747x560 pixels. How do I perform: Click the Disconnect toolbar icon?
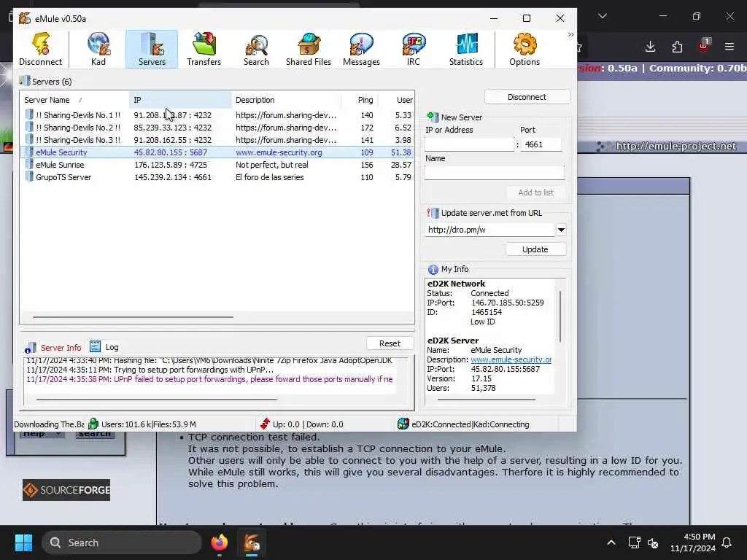click(x=41, y=49)
